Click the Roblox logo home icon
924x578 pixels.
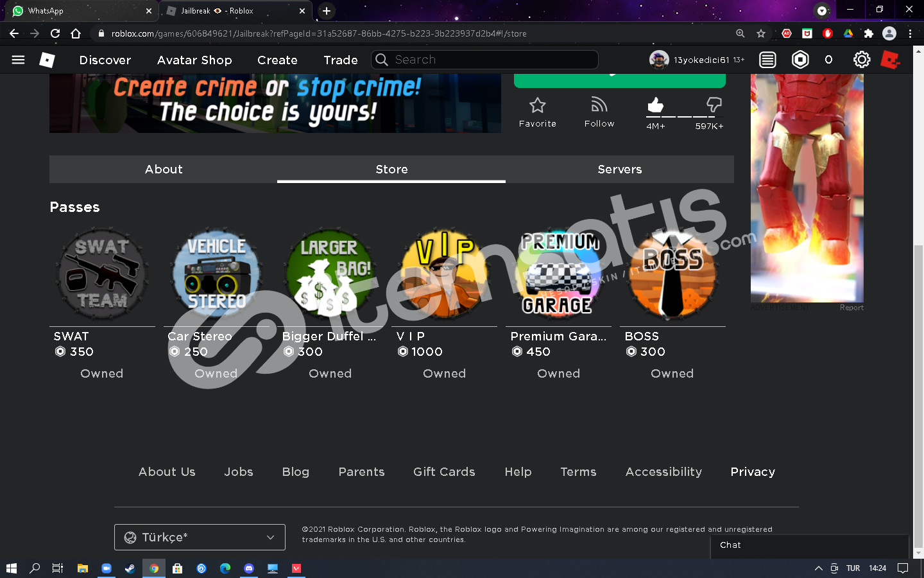click(x=47, y=60)
